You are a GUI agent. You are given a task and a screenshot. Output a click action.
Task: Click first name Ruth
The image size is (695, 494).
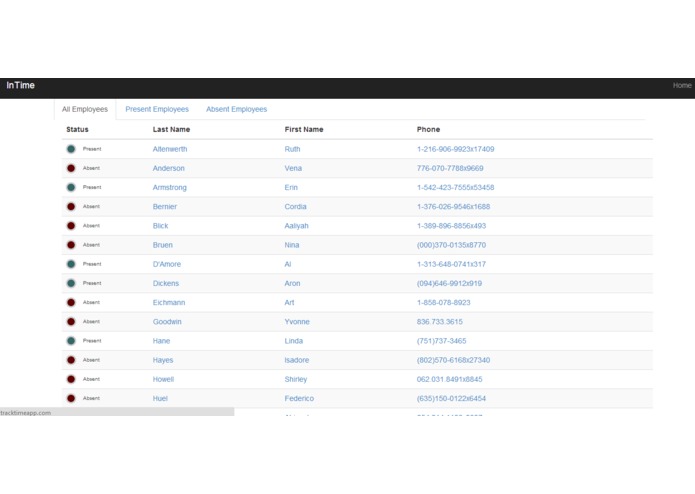293,149
